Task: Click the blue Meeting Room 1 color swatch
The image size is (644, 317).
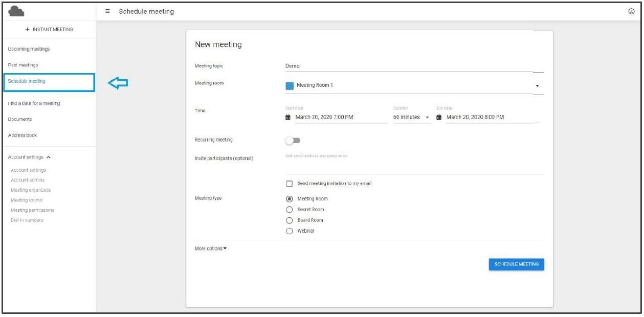Action: coord(290,86)
